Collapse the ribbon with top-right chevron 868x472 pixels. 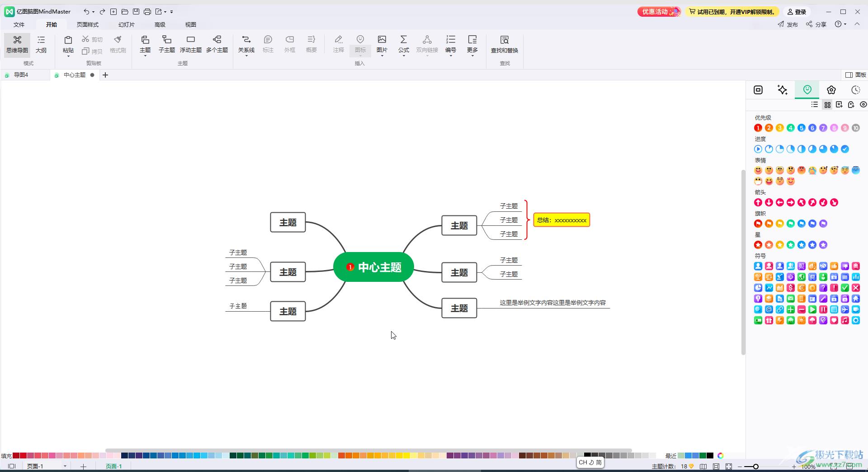pyautogui.click(x=857, y=24)
